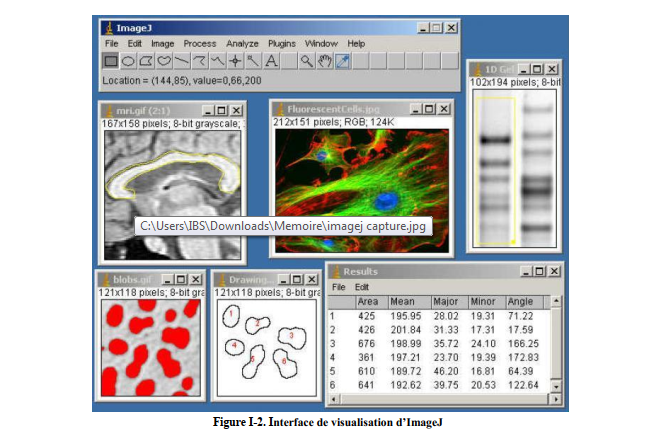This screenshot has height=440, width=663.
Task: Open the Results window File menu
Action: pos(339,287)
